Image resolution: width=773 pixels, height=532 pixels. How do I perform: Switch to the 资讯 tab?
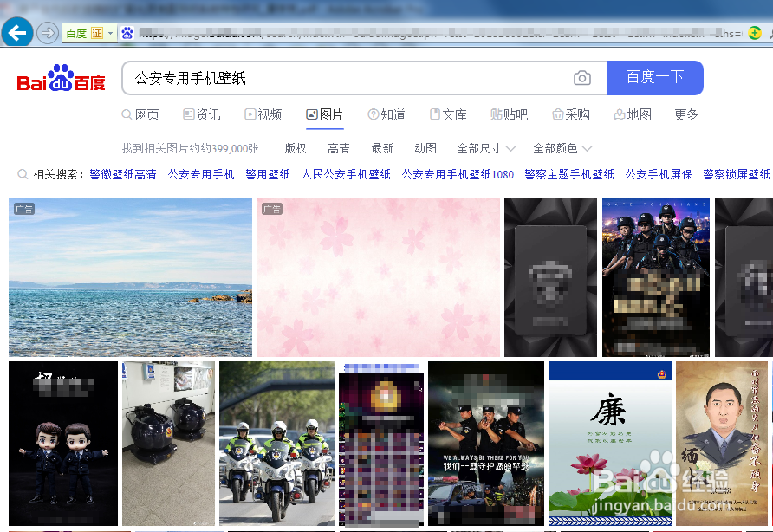(208, 114)
